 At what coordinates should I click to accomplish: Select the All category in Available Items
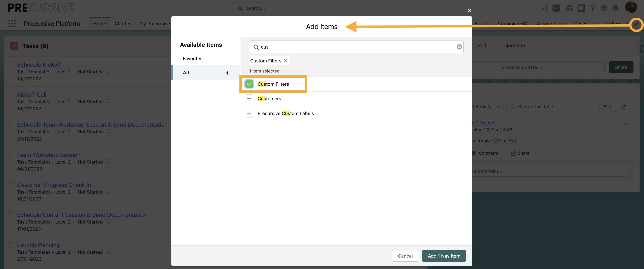[186, 73]
